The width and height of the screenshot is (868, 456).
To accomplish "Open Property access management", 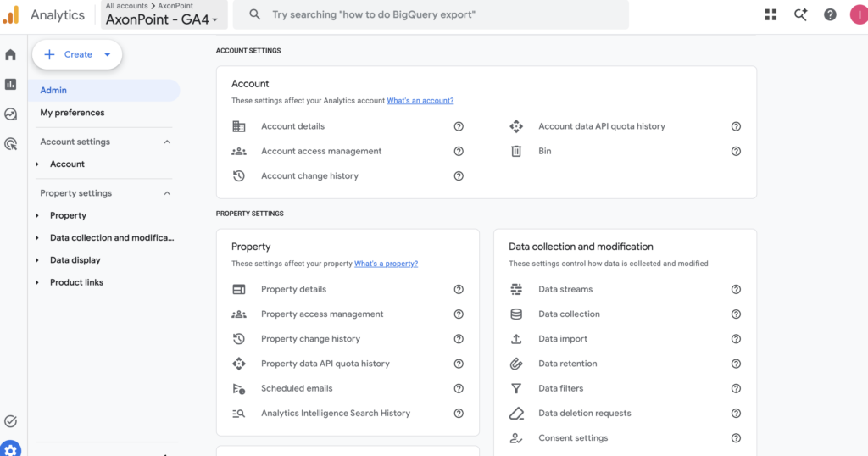I will click(322, 314).
